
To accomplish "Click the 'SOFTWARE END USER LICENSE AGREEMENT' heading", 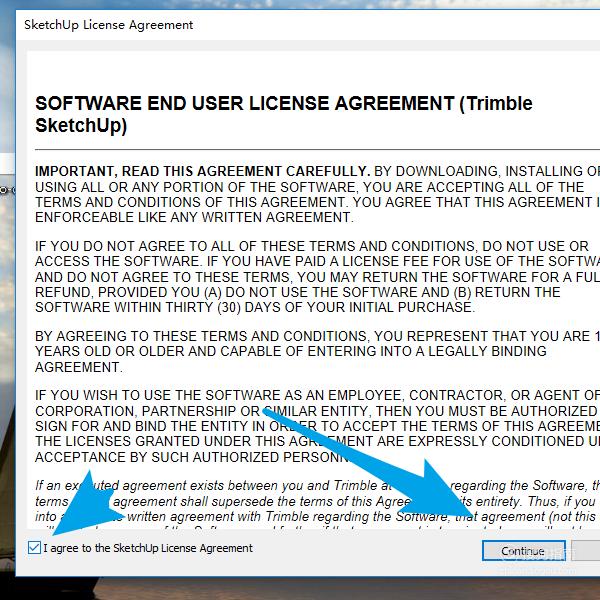I will 284,114.
